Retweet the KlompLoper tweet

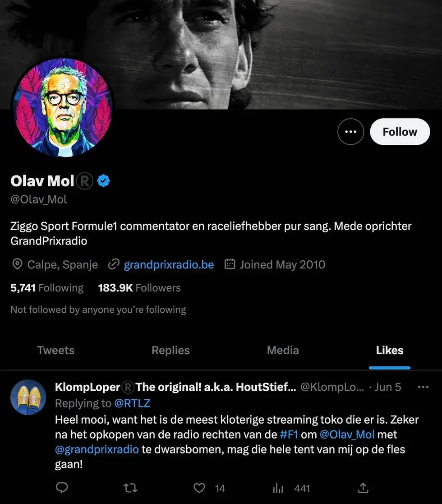[x=131, y=488]
